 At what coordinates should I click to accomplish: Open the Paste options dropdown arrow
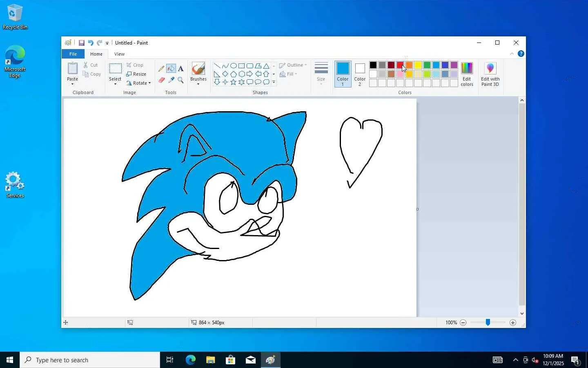click(x=72, y=84)
